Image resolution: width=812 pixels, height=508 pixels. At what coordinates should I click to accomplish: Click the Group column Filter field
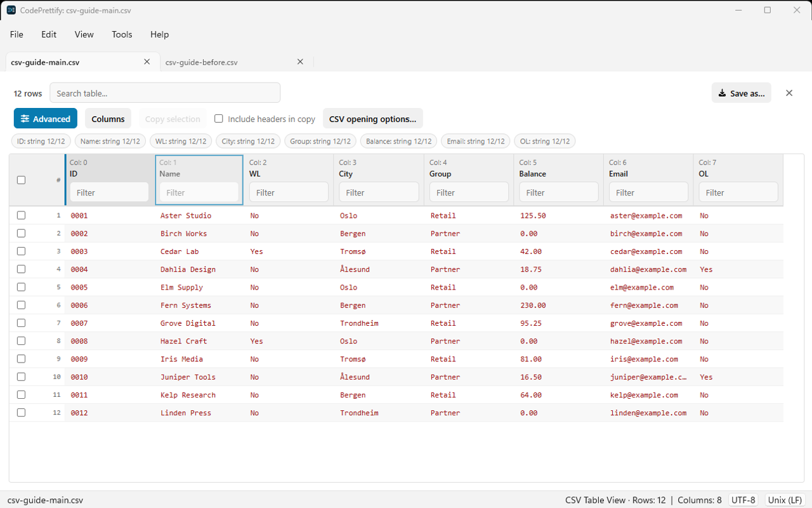[469, 192]
